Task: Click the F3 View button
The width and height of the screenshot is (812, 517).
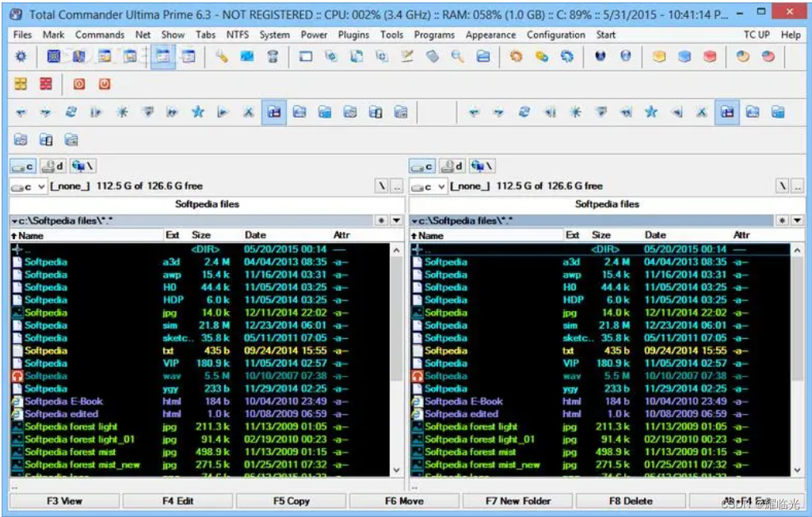Action: [65, 501]
